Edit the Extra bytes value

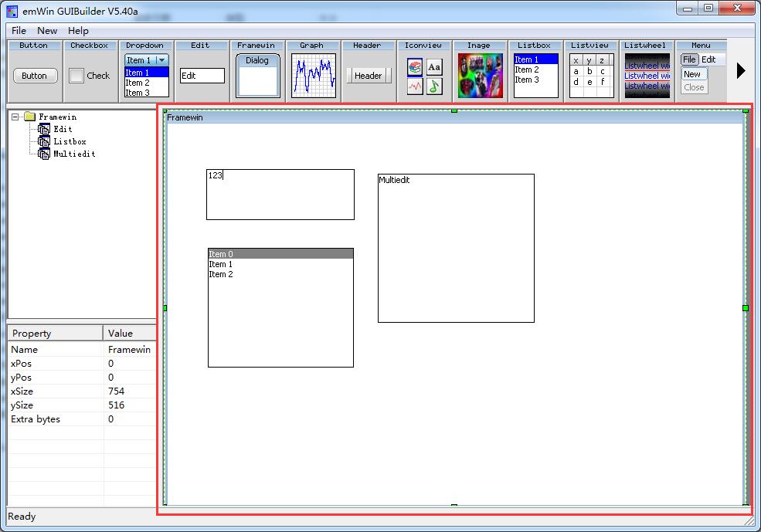pos(130,419)
